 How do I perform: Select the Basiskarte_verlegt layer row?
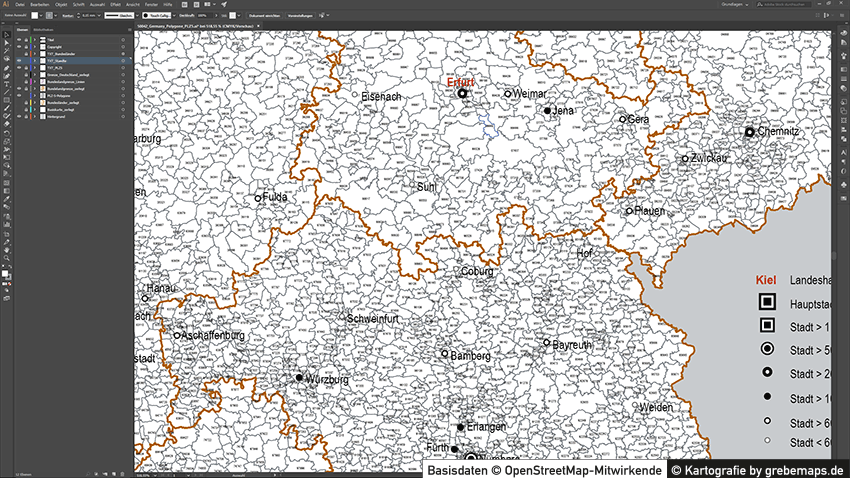[73, 109]
